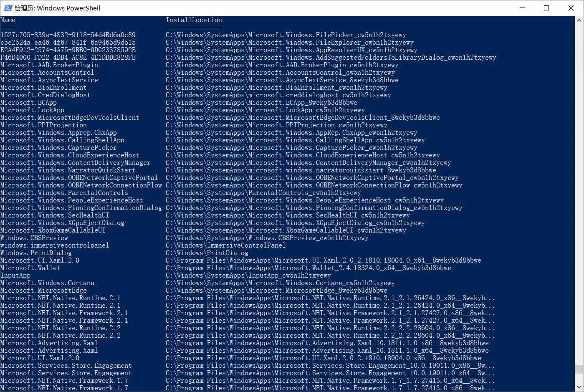Click the Microsoft.Windows.OOBENetworkConnectionFlow name entry
584x392 pixels.
[81, 185]
